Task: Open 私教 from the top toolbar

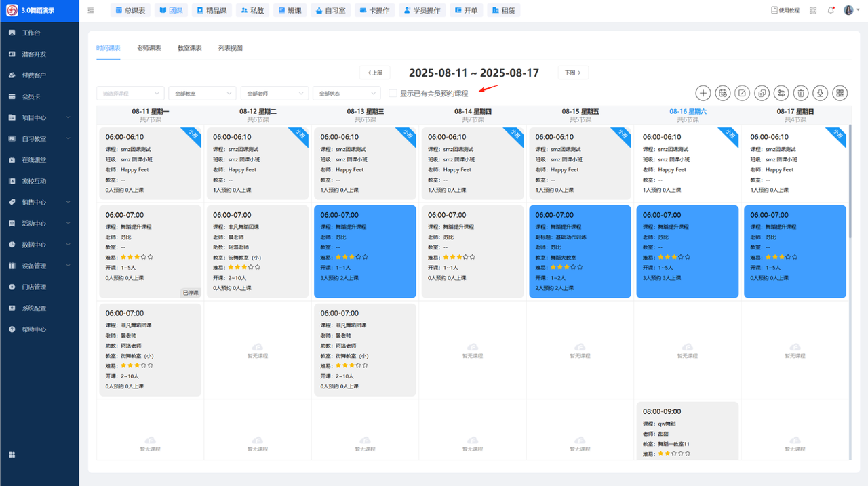Action: point(252,10)
